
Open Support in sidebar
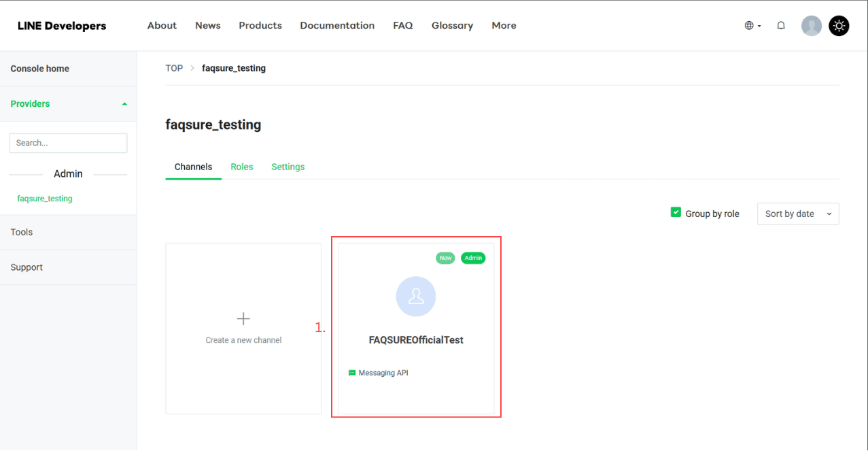pos(68,267)
